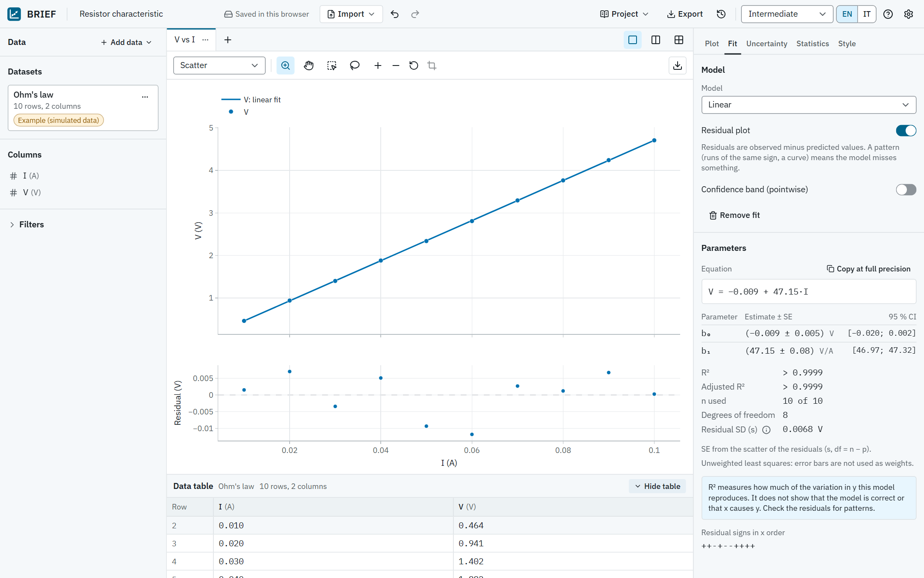Download the plot image
This screenshot has height=578, width=924.
coord(678,66)
